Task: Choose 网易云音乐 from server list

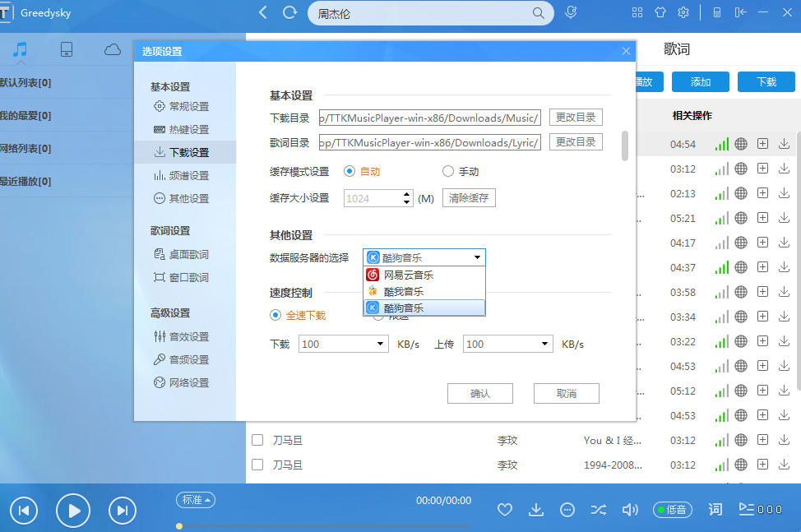Action: [424, 275]
